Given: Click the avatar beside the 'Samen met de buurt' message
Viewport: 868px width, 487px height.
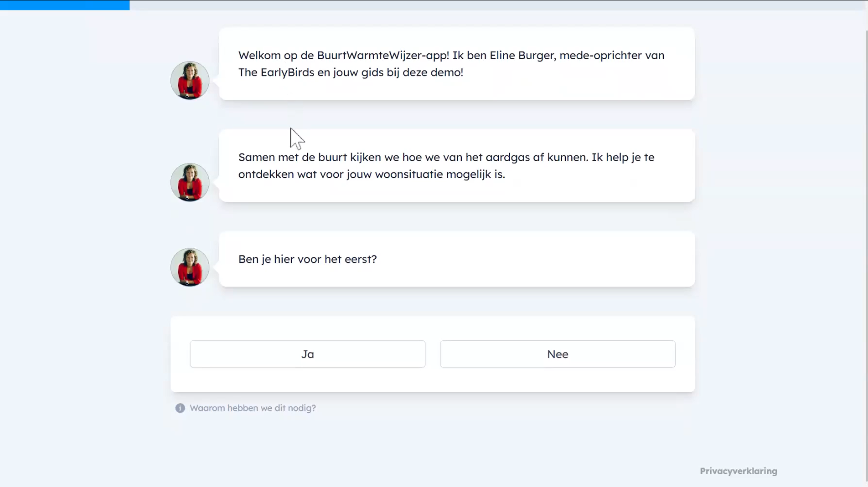Looking at the screenshot, I should tap(190, 182).
